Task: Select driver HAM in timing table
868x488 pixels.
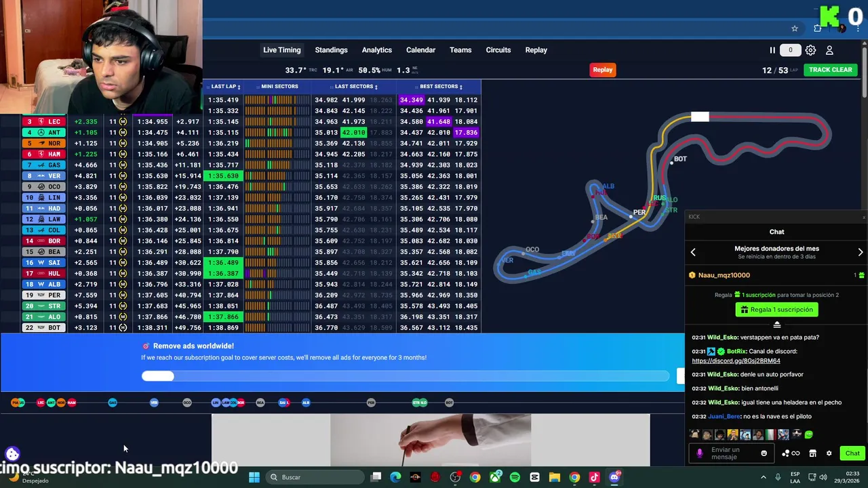Action: pos(43,155)
